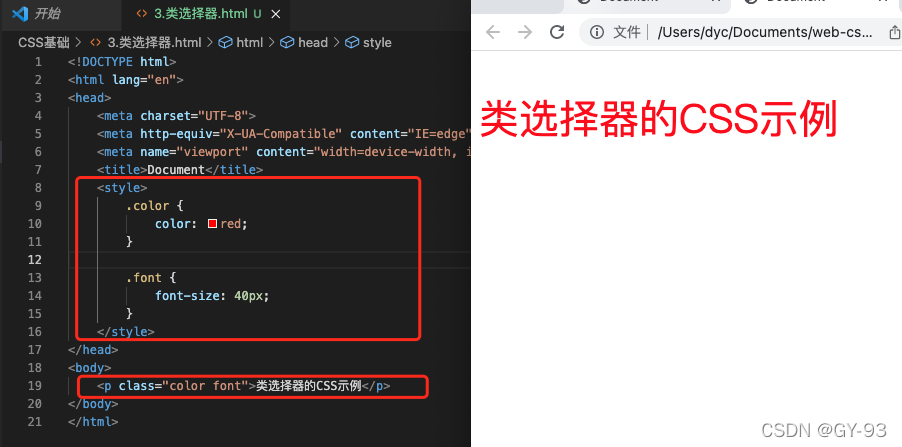Click the http-equiv meta tag line

coord(284,134)
